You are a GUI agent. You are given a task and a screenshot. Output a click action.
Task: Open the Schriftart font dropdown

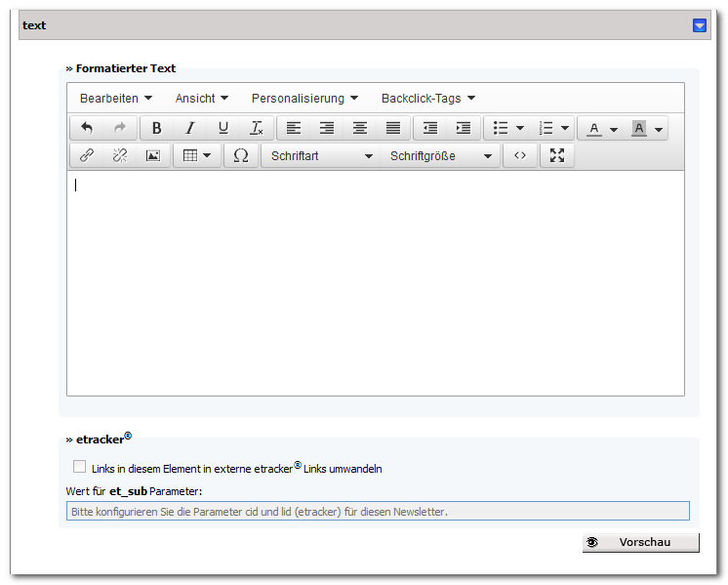[x=321, y=155]
